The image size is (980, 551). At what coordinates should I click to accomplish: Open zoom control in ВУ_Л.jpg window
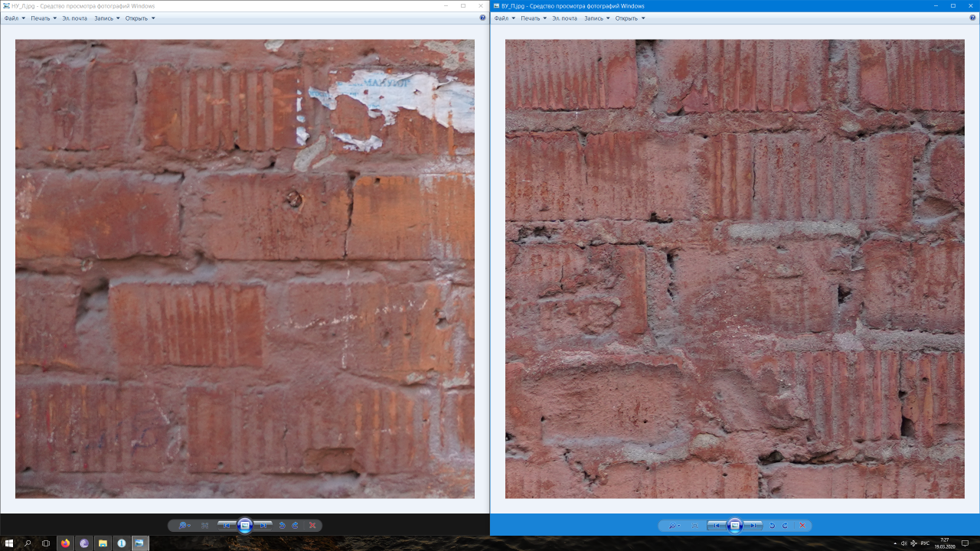coord(674,526)
